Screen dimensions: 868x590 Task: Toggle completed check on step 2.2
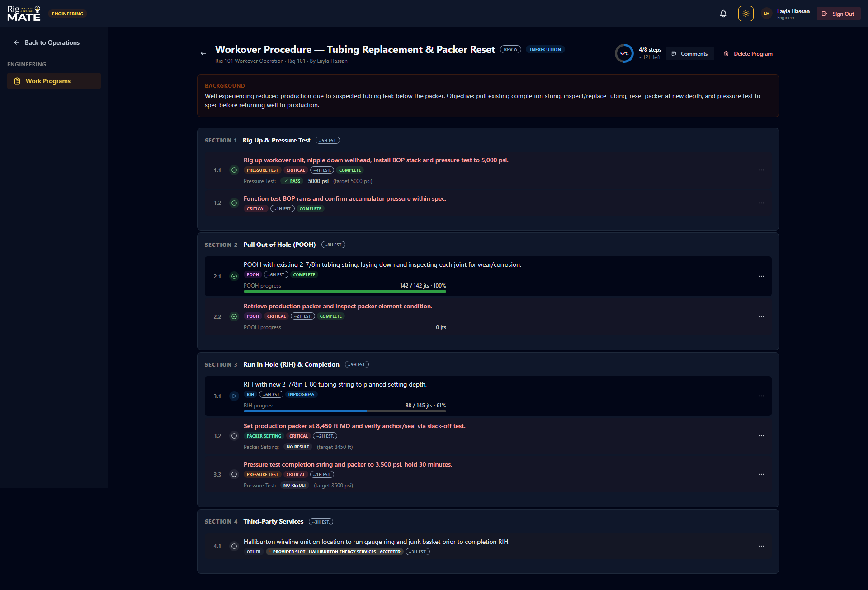pos(234,316)
